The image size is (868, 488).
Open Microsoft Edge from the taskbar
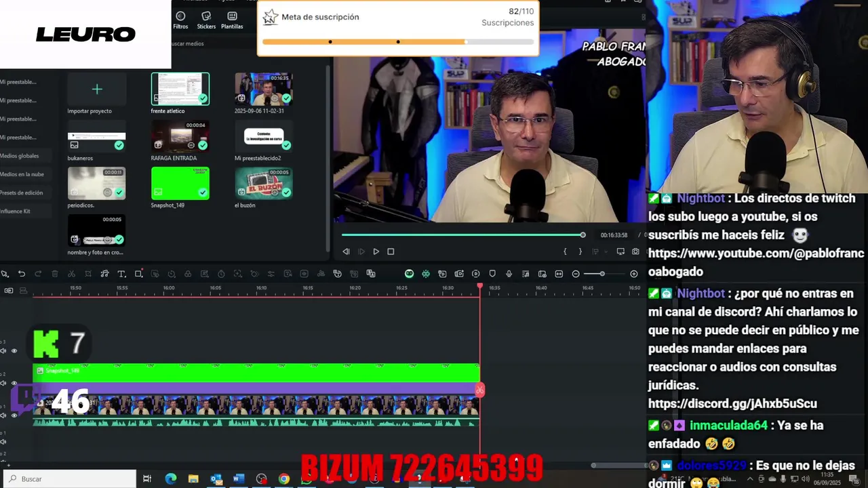[171, 479]
